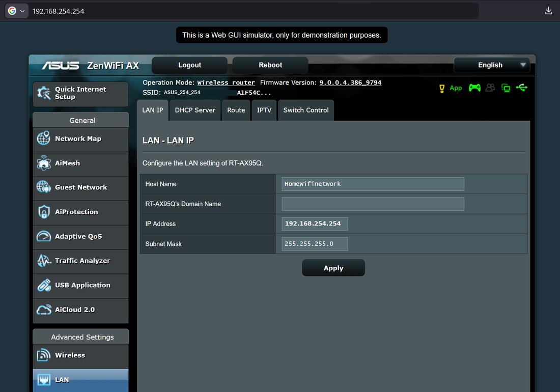Click the USB Application icon
This screenshot has width=560, height=392.
[x=44, y=285]
